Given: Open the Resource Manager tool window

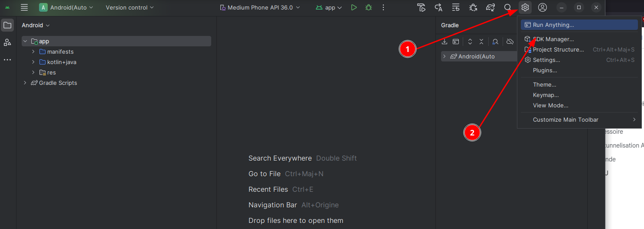Looking at the screenshot, I should tap(7, 42).
